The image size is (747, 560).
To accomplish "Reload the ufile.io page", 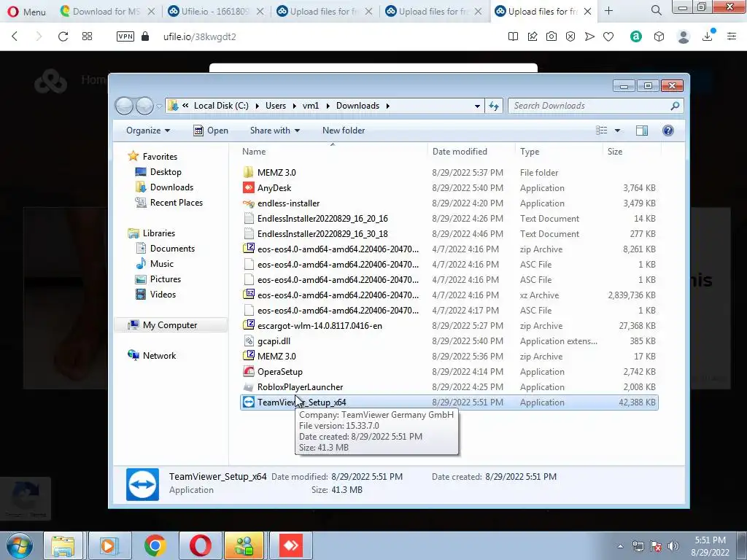I will pos(63,36).
